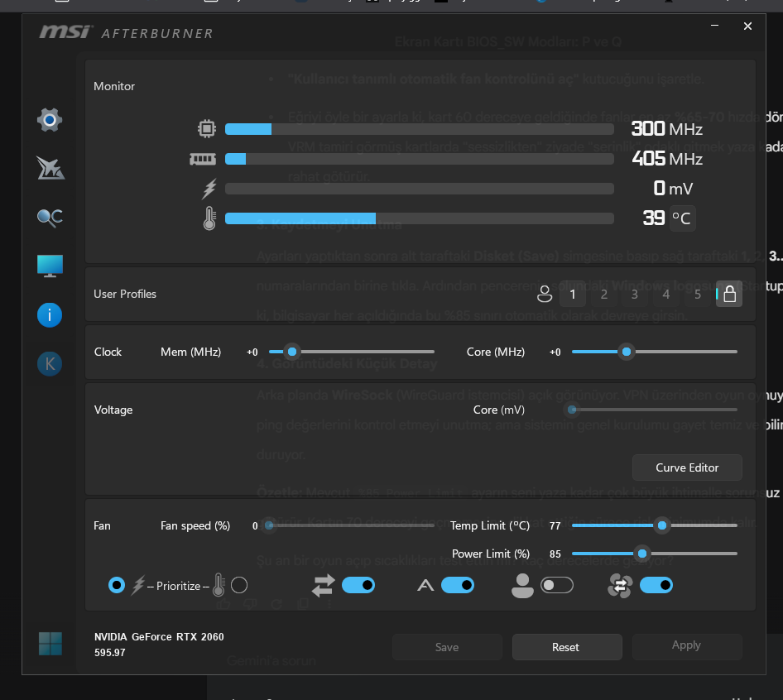Click the memory module icon in Monitor
Image resolution: width=783 pixels, height=700 pixels.
[203, 159]
